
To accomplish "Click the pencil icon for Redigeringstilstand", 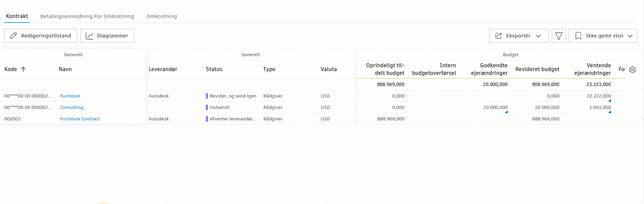I will (x=13, y=36).
